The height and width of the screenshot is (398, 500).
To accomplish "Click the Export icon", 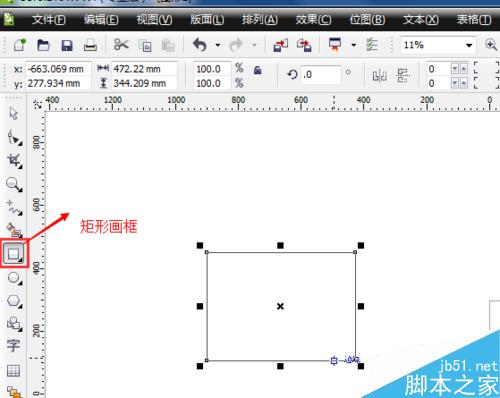I will pyautogui.click(x=304, y=45).
